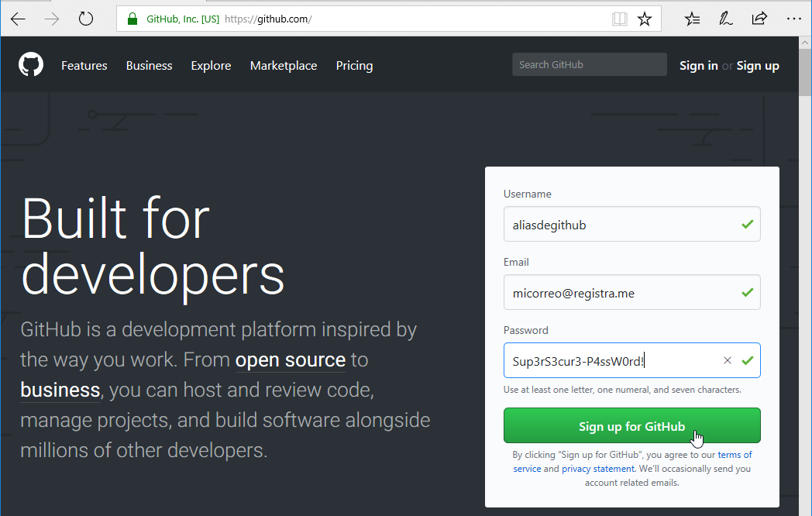This screenshot has width=812, height=516.
Task: Go back with the browser back arrow
Action: tap(18, 19)
